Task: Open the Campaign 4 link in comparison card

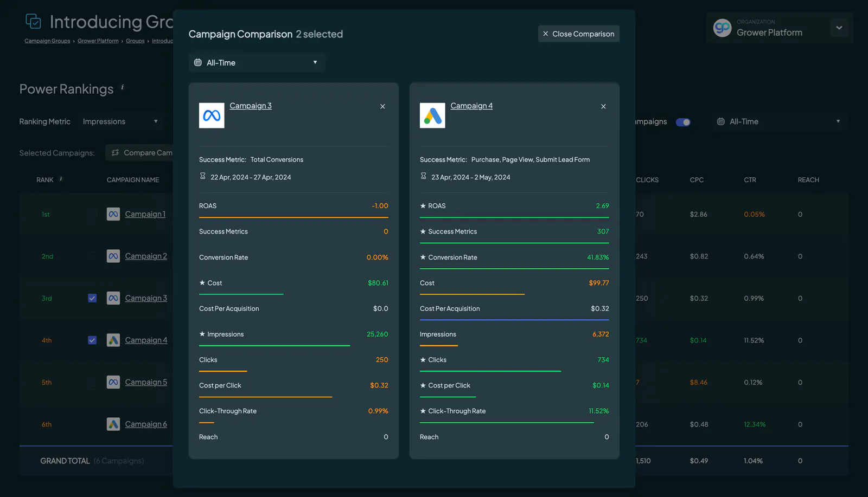Action: [x=471, y=106]
